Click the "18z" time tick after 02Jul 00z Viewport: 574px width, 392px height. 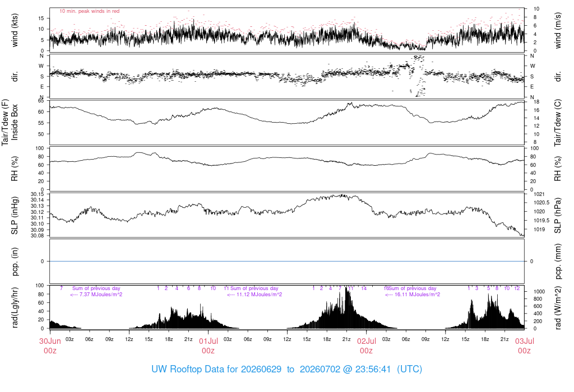485,339
